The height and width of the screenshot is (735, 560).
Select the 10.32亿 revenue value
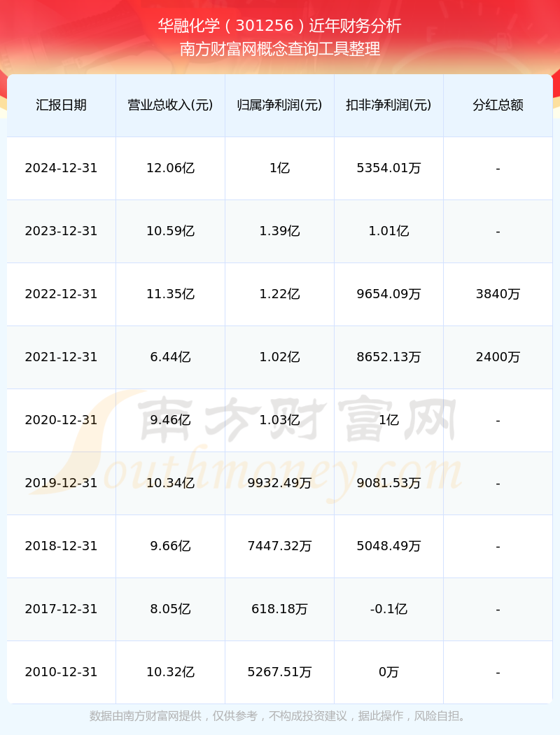pos(171,672)
